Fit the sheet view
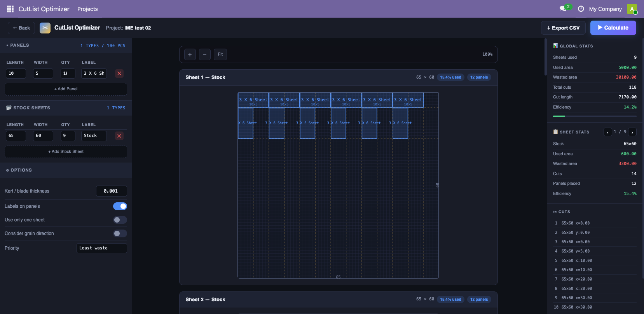644x314 pixels. click(x=220, y=54)
